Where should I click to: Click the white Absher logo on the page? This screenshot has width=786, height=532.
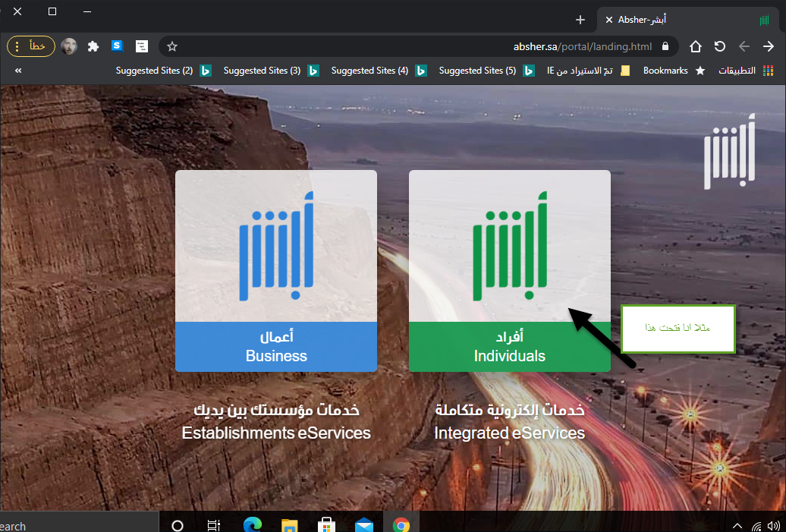[x=729, y=152]
